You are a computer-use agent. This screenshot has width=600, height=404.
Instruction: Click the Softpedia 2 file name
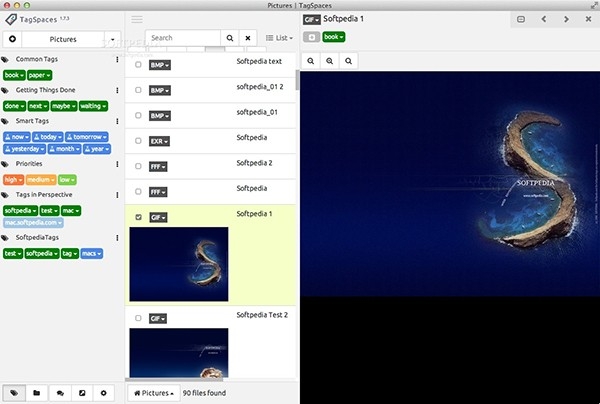click(254, 163)
